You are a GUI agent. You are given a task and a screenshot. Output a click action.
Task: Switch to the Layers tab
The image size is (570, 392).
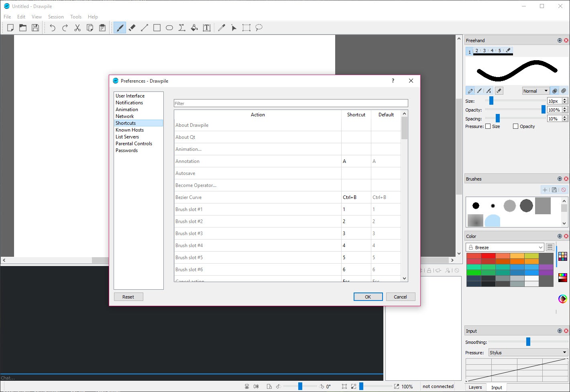coord(475,387)
